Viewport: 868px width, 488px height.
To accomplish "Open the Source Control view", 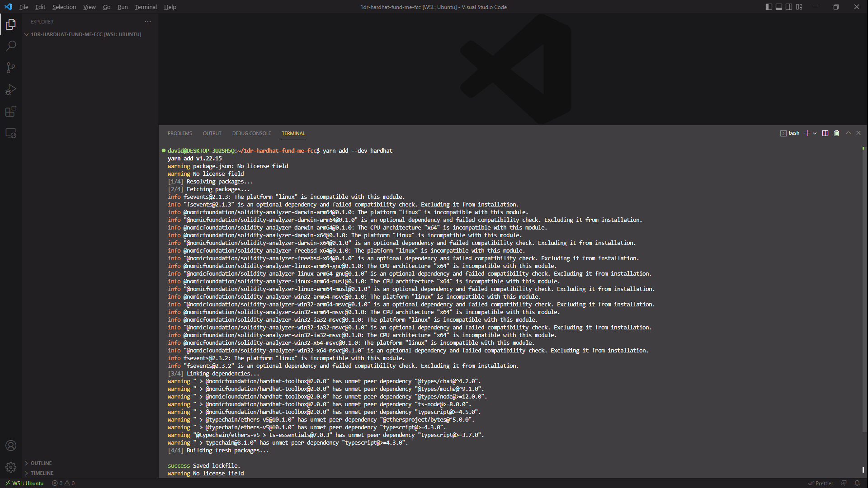I will click(11, 68).
